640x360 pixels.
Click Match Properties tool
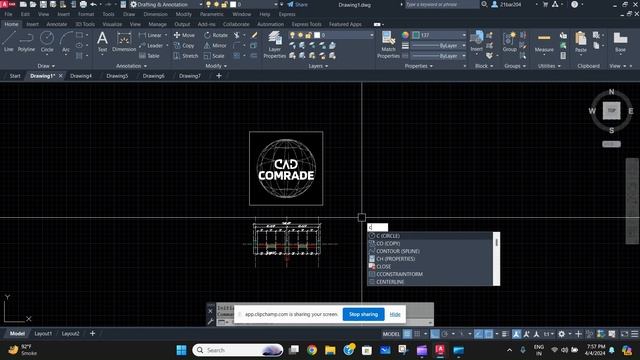[388, 45]
